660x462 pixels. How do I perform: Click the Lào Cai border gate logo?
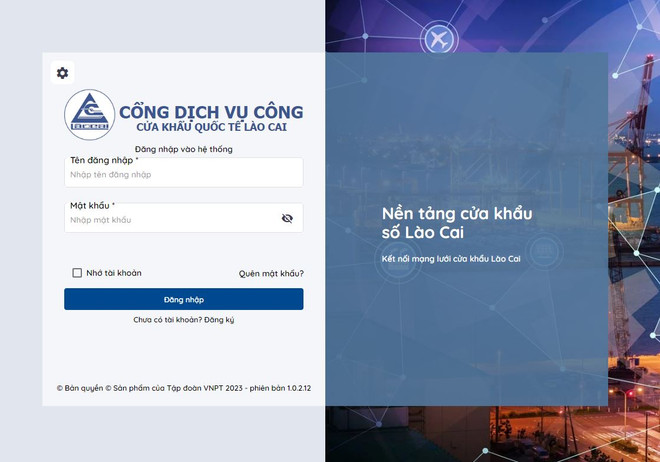(x=90, y=115)
